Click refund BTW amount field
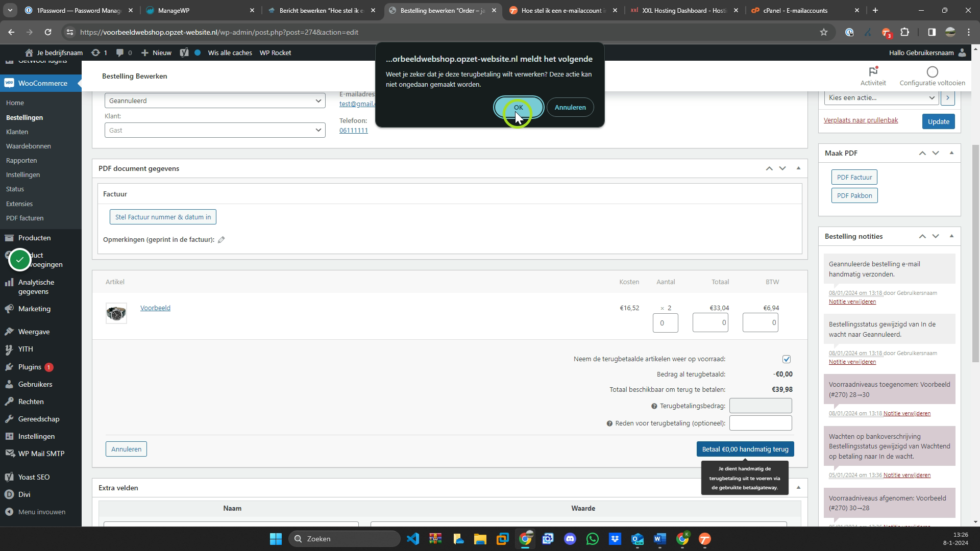 pyautogui.click(x=761, y=322)
